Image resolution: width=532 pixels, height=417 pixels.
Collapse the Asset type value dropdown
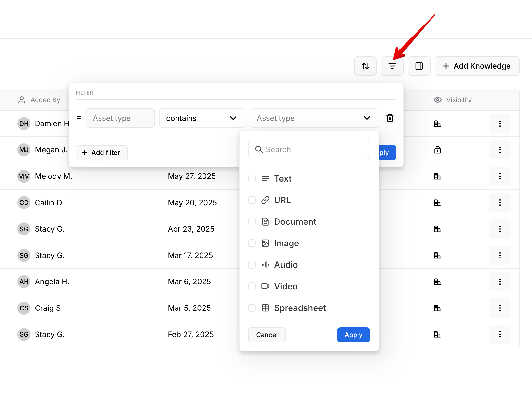[x=314, y=118]
